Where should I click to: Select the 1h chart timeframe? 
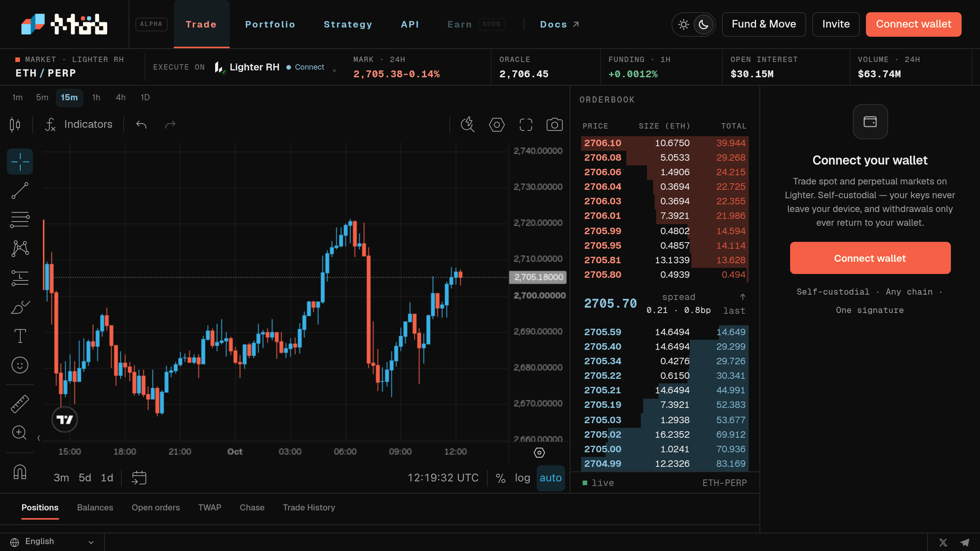click(96, 98)
